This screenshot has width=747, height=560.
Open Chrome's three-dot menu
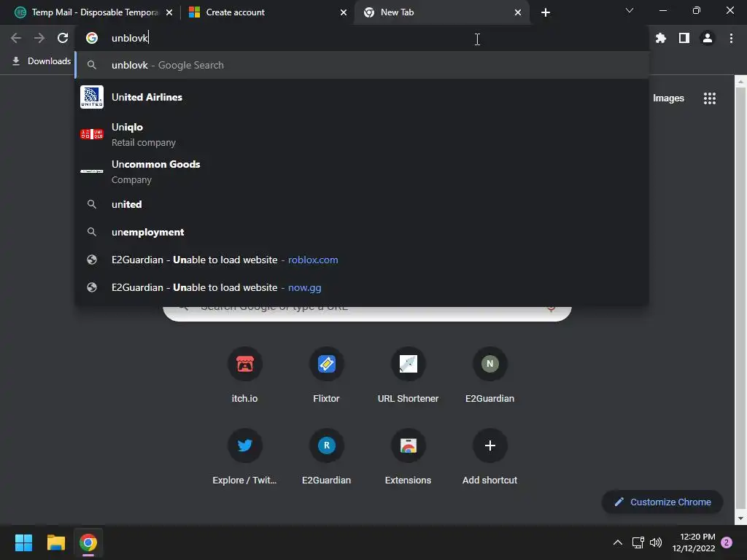tap(731, 38)
